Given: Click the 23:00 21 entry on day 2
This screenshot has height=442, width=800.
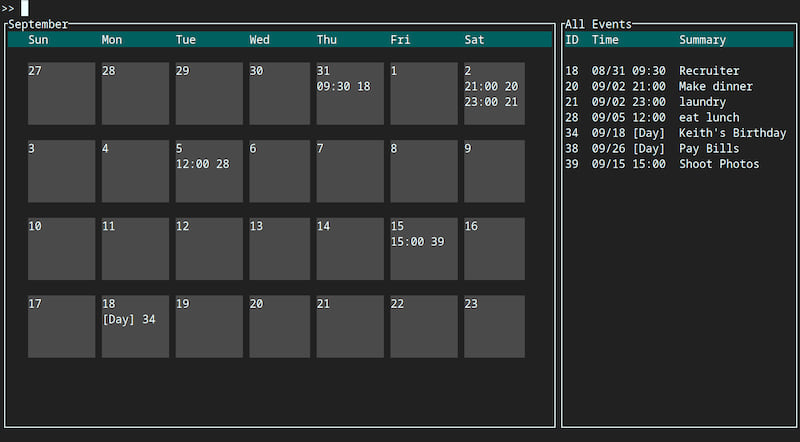Looking at the screenshot, I should click(491, 102).
